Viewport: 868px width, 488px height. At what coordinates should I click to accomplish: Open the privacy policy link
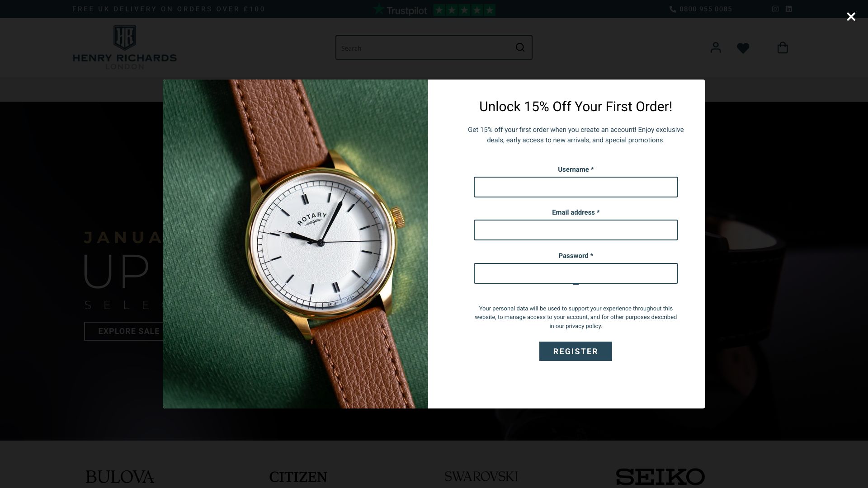583,326
